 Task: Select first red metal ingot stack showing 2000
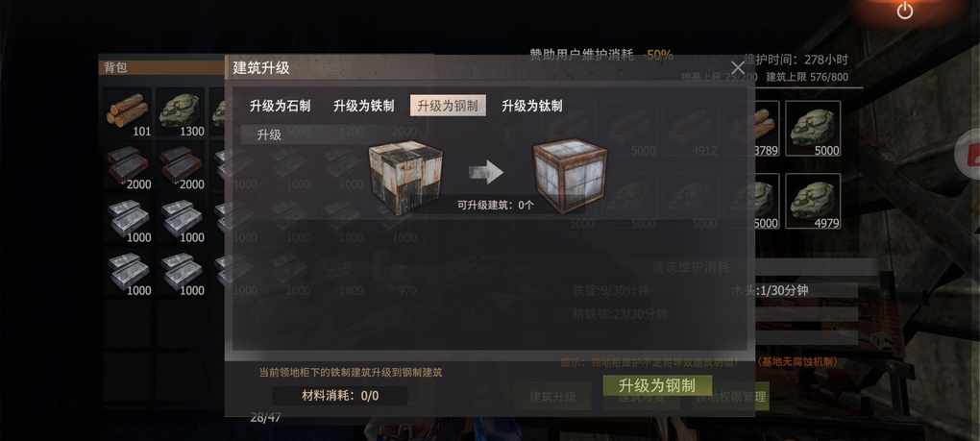click(x=128, y=167)
